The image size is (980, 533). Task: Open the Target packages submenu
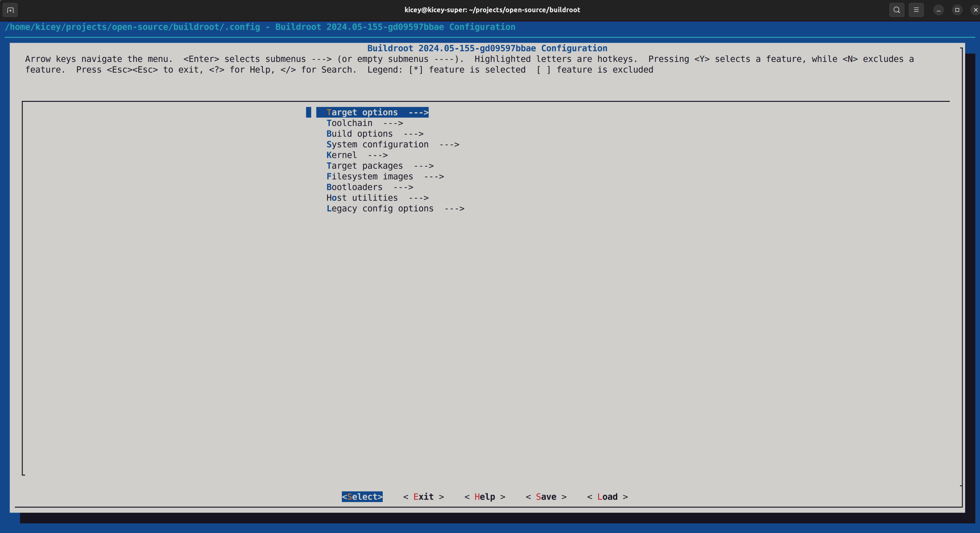tap(364, 165)
